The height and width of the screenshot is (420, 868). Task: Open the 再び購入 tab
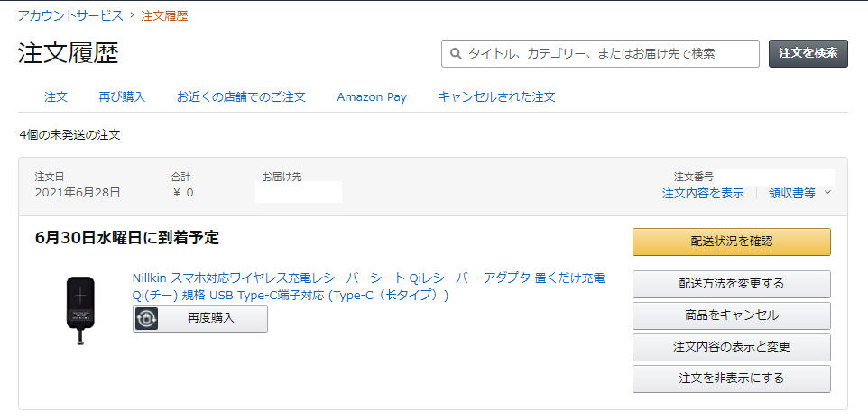(x=122, y=97)
